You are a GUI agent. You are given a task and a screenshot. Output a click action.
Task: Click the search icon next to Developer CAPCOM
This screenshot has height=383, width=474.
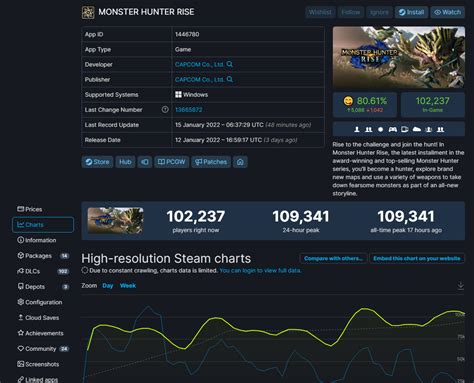click(230, 64)
